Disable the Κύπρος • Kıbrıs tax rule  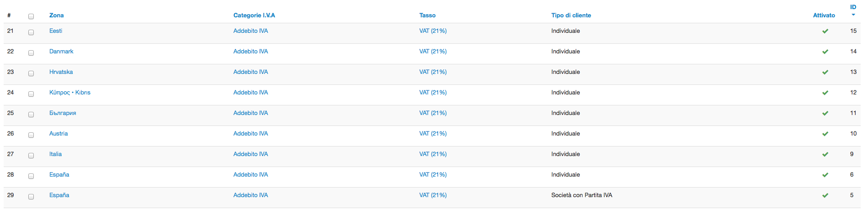coord(825,93)
